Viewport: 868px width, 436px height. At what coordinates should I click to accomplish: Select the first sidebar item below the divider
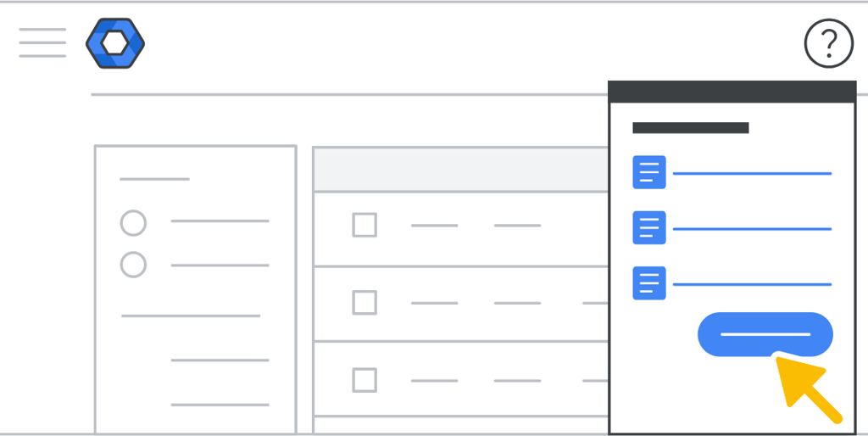220,360
